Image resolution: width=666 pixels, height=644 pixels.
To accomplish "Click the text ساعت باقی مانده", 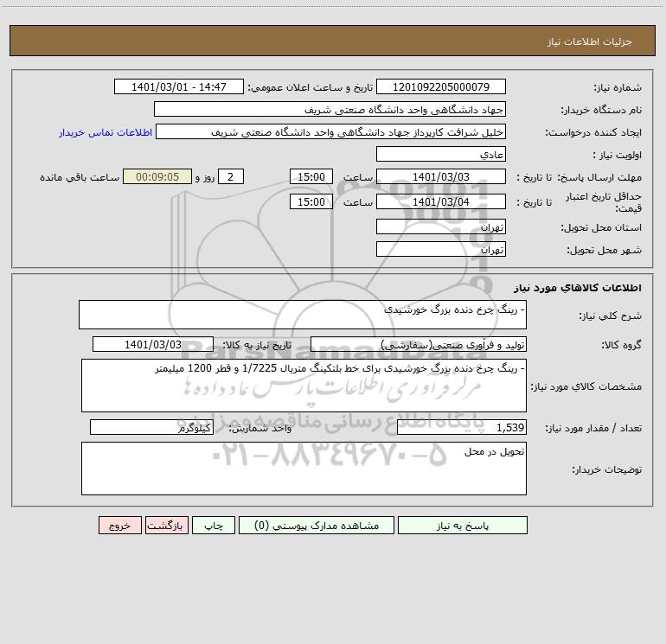I will pos(80,177).
